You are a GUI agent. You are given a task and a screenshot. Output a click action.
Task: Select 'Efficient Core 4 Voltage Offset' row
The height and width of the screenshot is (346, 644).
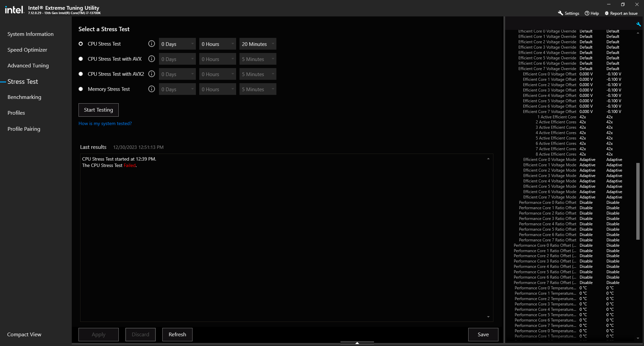(x=572, y=96)
